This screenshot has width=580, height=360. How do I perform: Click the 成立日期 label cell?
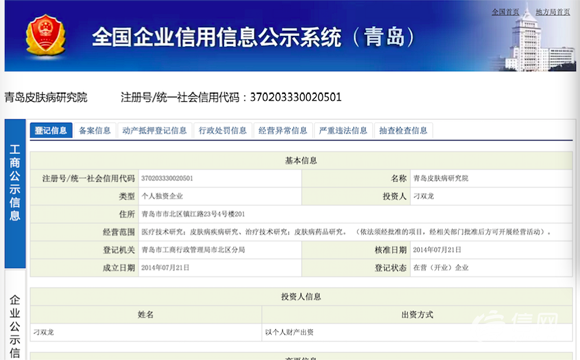coord(84,268)
